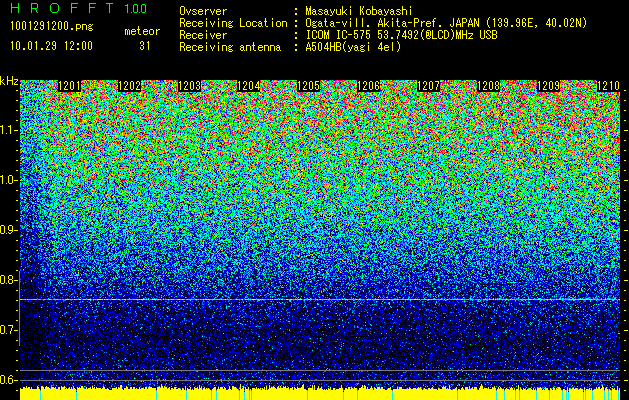
Task: Click the 1206 time marker
Action: [369, 86]
